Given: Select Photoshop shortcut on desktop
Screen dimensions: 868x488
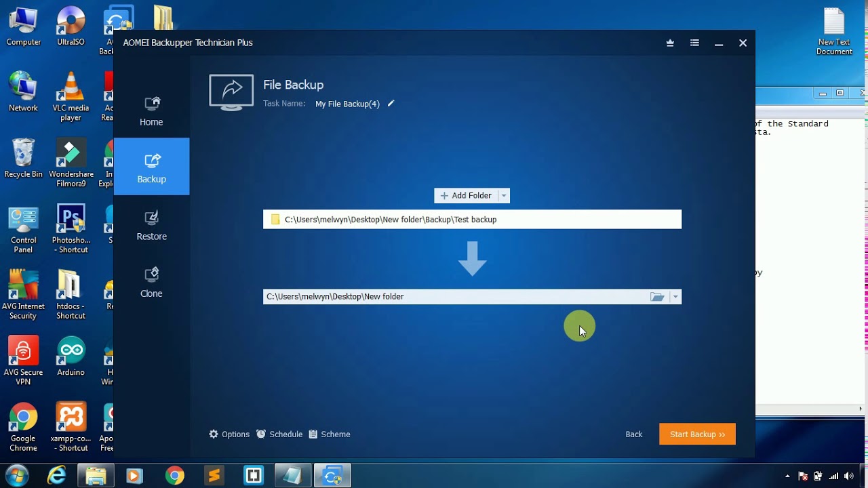Looking at the screenshot, I should point(71,229).
